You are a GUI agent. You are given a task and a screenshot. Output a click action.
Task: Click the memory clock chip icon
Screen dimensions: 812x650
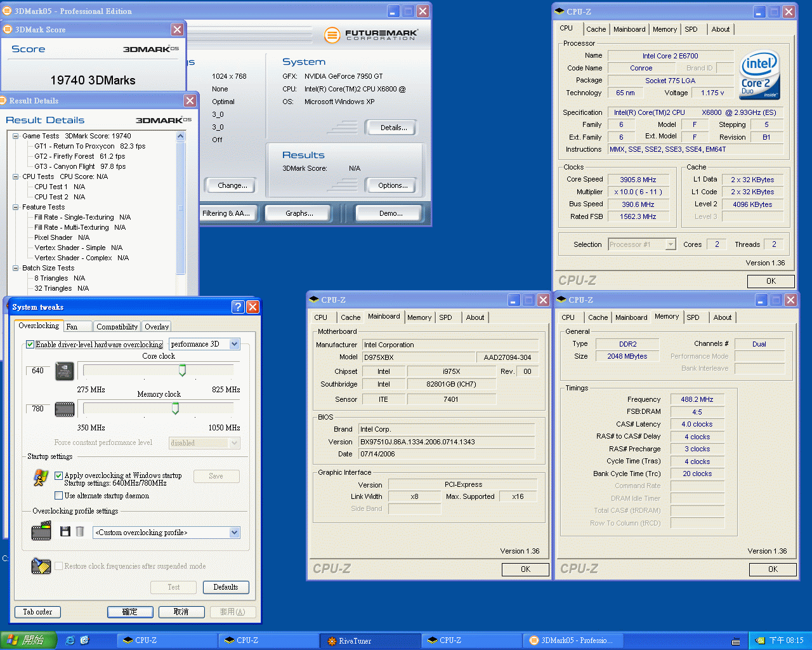pos(65,409)
